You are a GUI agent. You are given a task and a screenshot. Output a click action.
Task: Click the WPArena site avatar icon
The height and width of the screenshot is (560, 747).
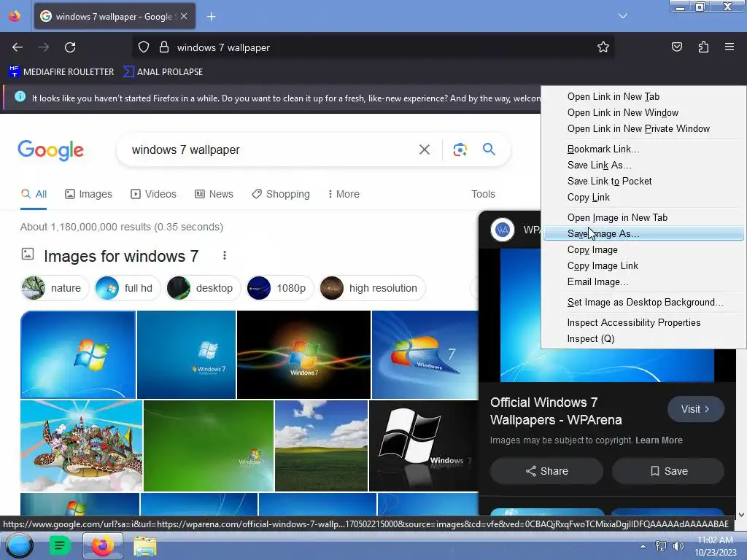[x=502, y=230]
